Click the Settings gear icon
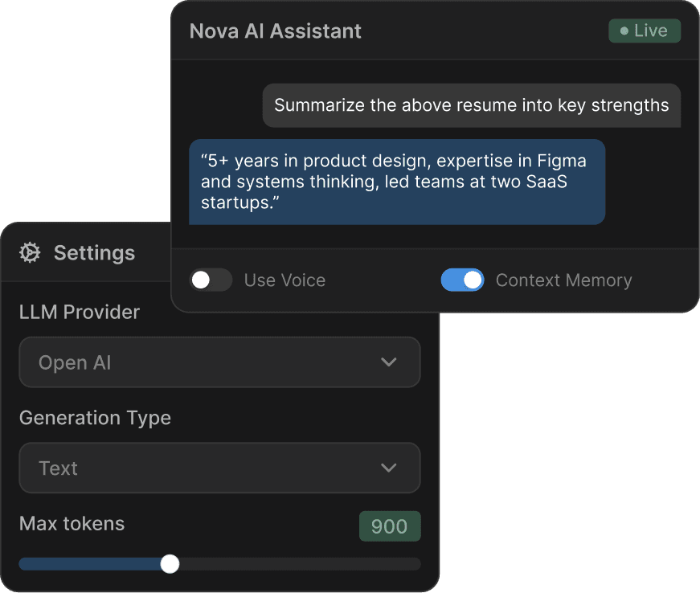 (30, 253)
